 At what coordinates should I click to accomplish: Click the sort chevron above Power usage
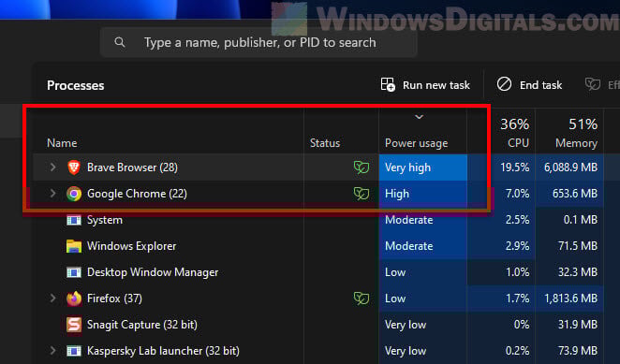pos(420,117)
